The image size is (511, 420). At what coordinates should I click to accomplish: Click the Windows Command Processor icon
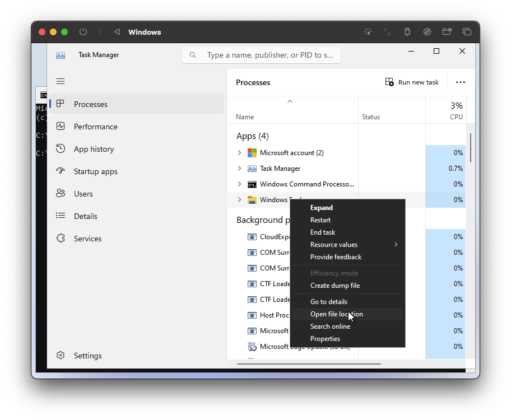pos(252,184)
